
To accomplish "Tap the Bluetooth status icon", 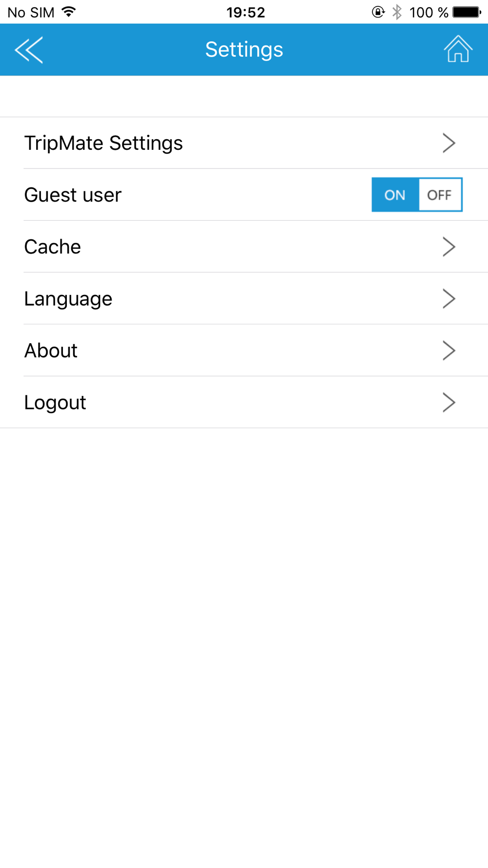I will [x=397, y=12].
